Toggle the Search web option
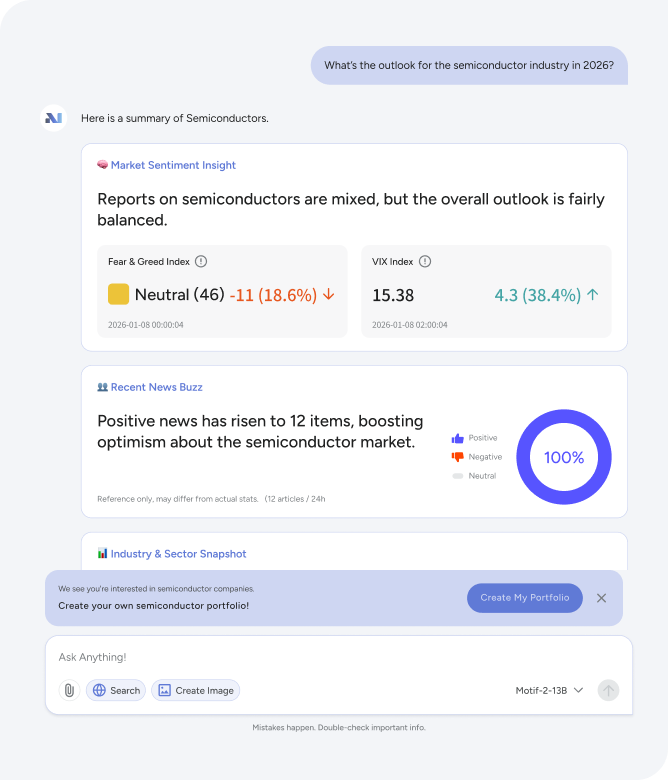The image size is (668, 780). 116,690
